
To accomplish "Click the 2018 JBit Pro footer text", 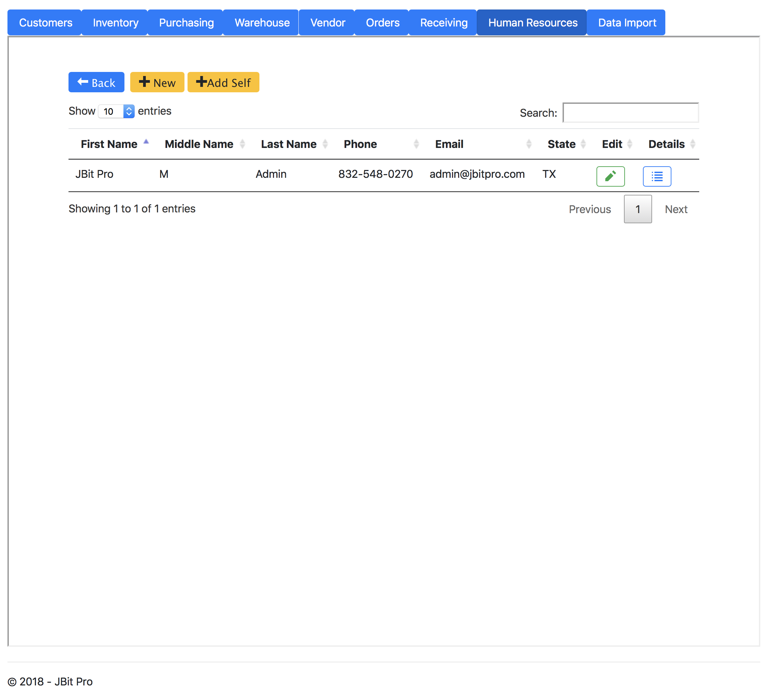I will pos(50,681).
